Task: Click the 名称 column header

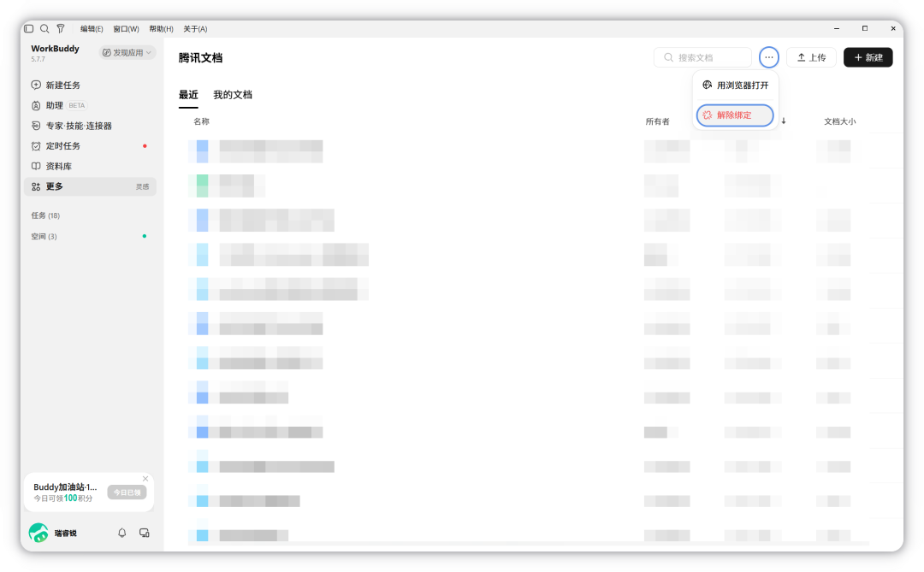Action: click(202, 121)
